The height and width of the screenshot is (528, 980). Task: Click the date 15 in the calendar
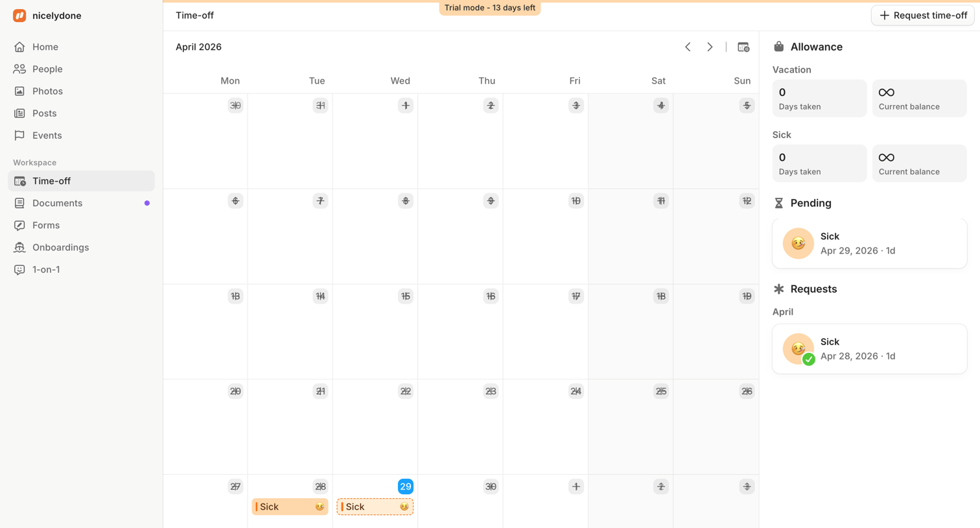(x=406, y=296)
